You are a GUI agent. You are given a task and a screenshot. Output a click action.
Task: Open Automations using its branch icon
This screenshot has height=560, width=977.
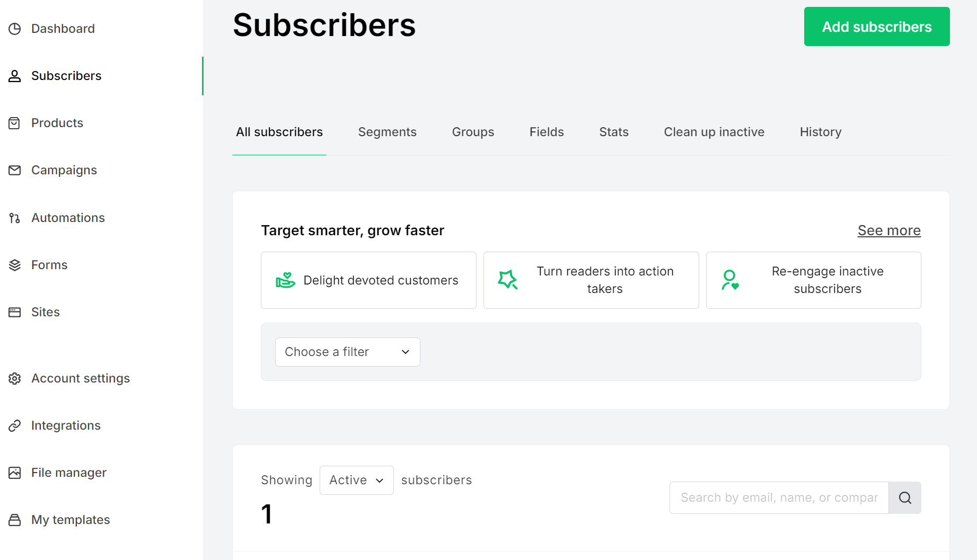tap(14, 217)
